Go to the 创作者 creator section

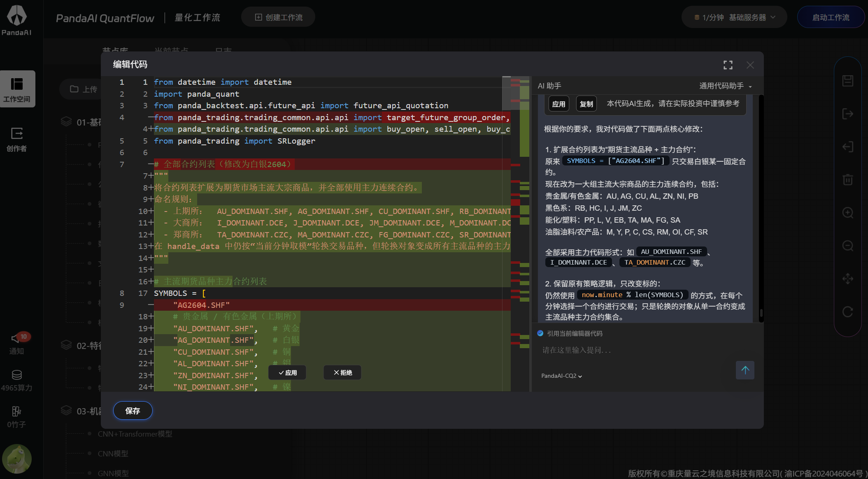[17, 140]
